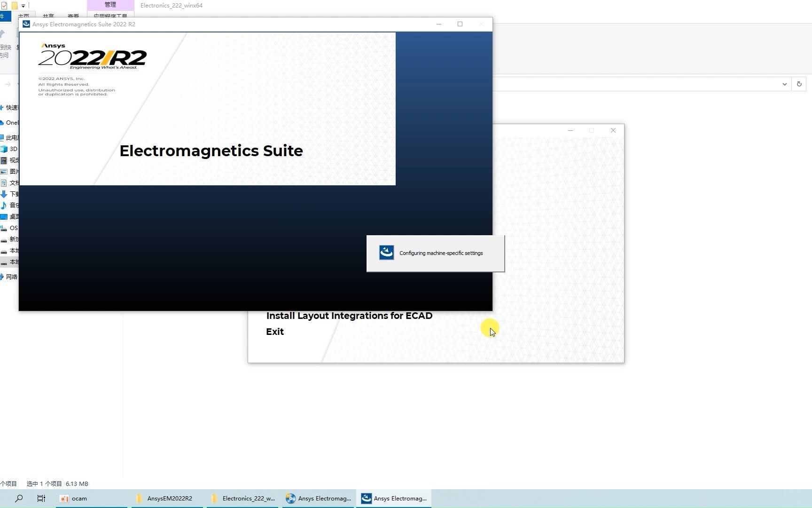Click the Ansys Electromagnetics Suite title bar icon
The image size is (812, 508).
26,24
